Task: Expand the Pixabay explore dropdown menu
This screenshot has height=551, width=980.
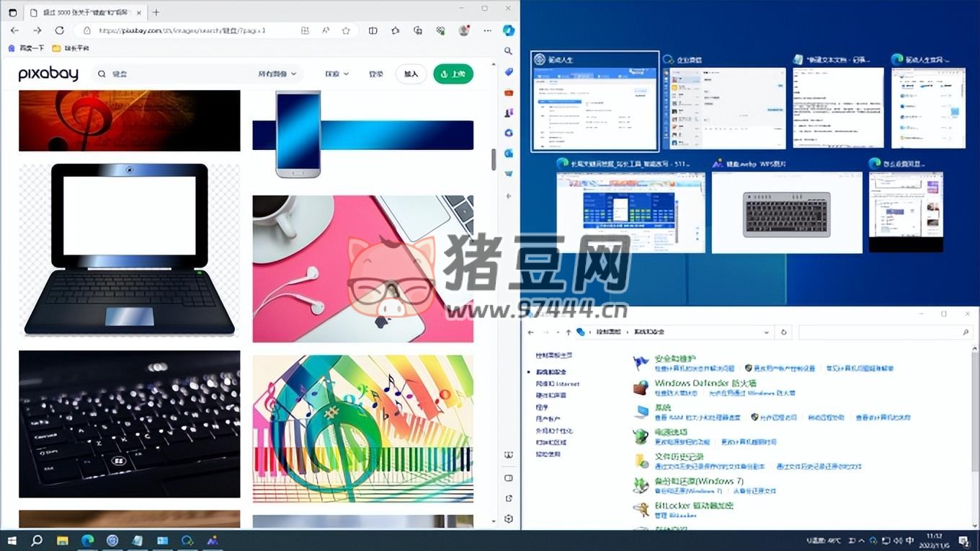Action: click(337, 74)
